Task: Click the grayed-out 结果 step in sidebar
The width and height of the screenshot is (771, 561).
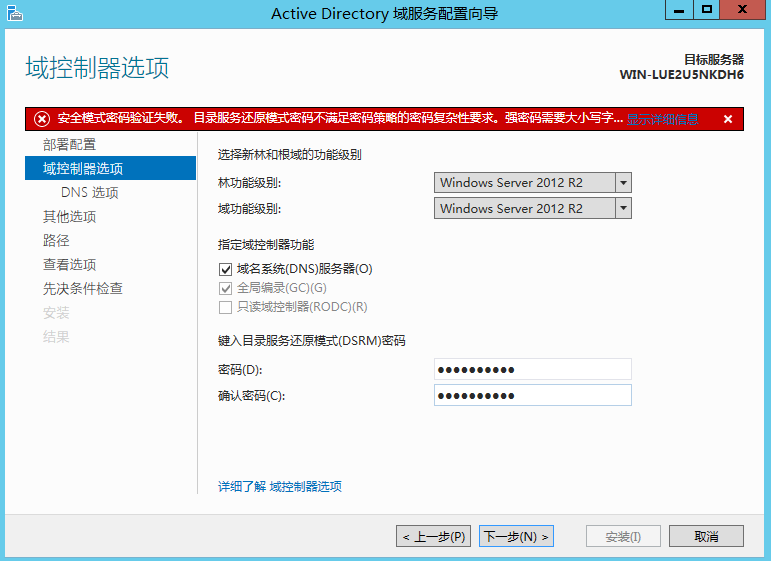Action: coord(56,337)
